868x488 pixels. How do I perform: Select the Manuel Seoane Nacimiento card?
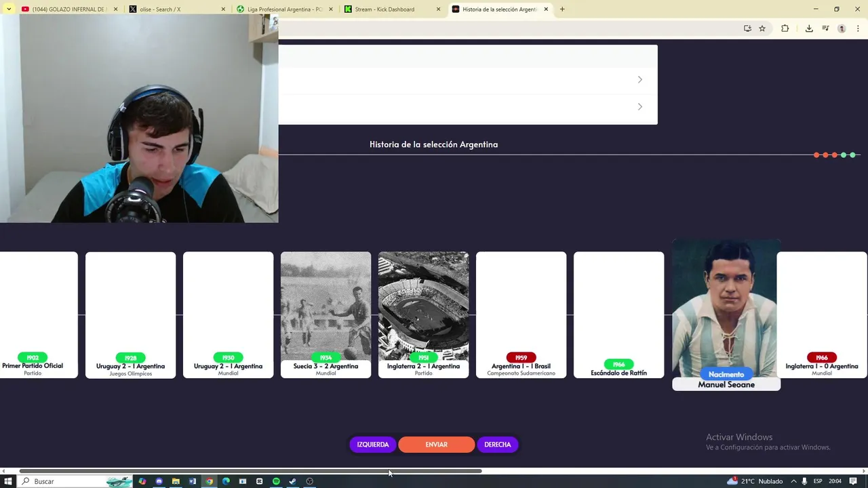(726, 314)
